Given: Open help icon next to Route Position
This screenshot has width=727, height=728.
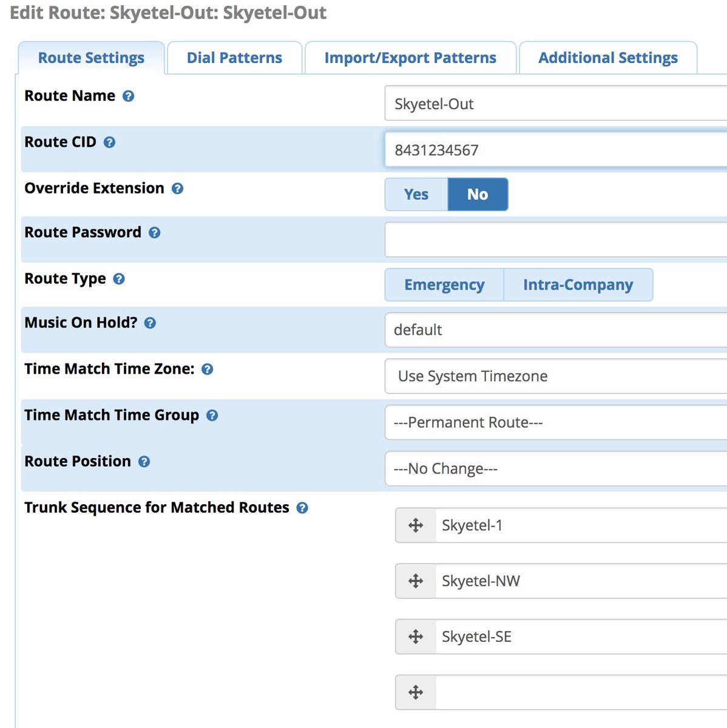Looking at the screenshot, I should pos(144,461).
